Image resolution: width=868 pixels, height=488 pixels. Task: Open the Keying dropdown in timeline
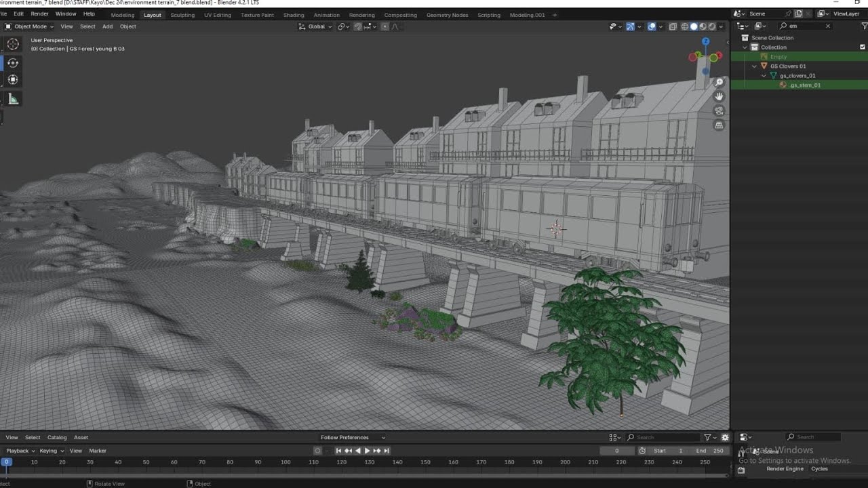pos(52,451)
